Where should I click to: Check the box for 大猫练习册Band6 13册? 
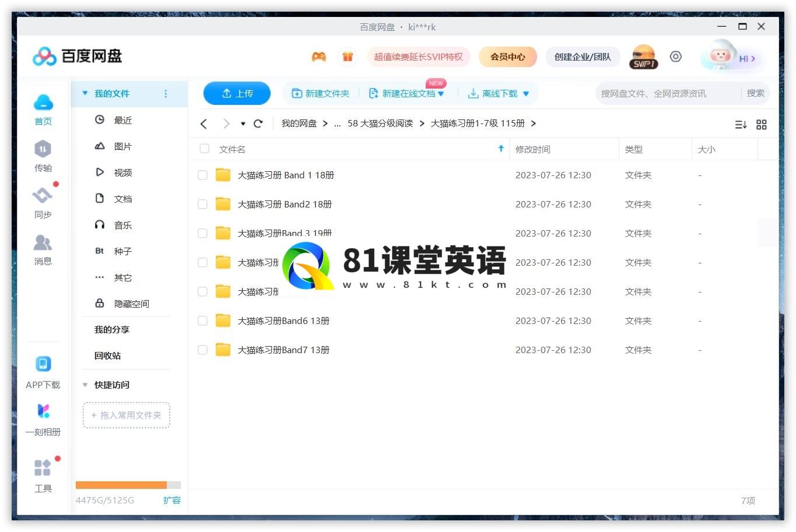202,320
